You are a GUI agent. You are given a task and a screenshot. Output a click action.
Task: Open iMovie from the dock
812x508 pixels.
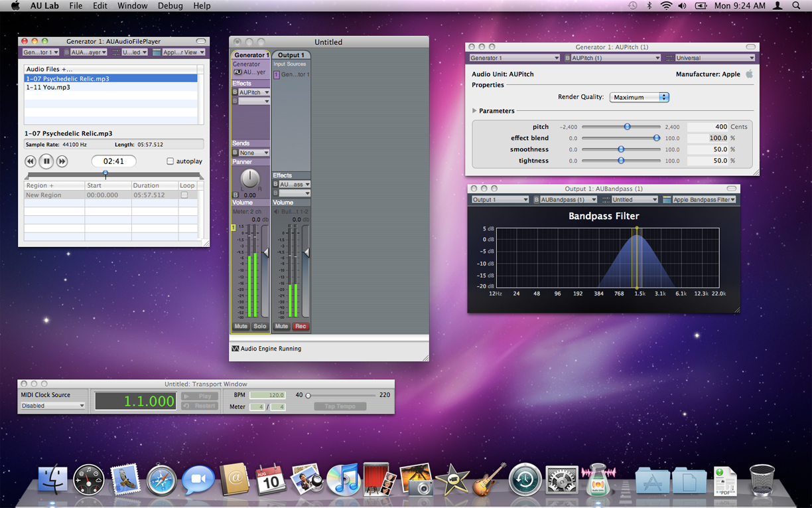[x=452, y=479]
